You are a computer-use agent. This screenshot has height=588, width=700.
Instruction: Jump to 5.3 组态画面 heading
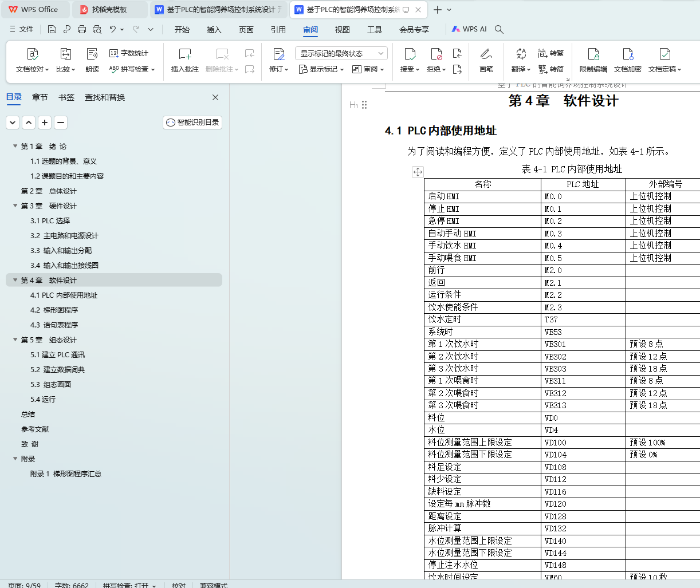pos(51,384)
